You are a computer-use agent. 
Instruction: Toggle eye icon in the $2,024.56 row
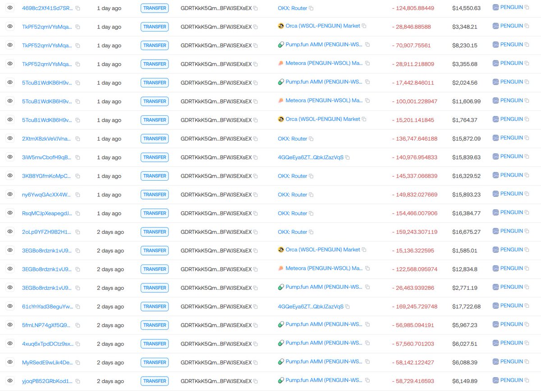(9, 82)
